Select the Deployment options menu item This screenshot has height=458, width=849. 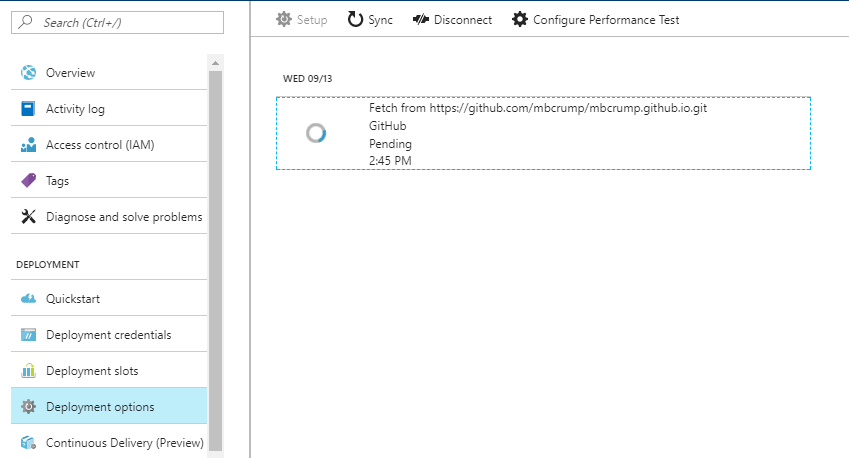tap(109, 406)
